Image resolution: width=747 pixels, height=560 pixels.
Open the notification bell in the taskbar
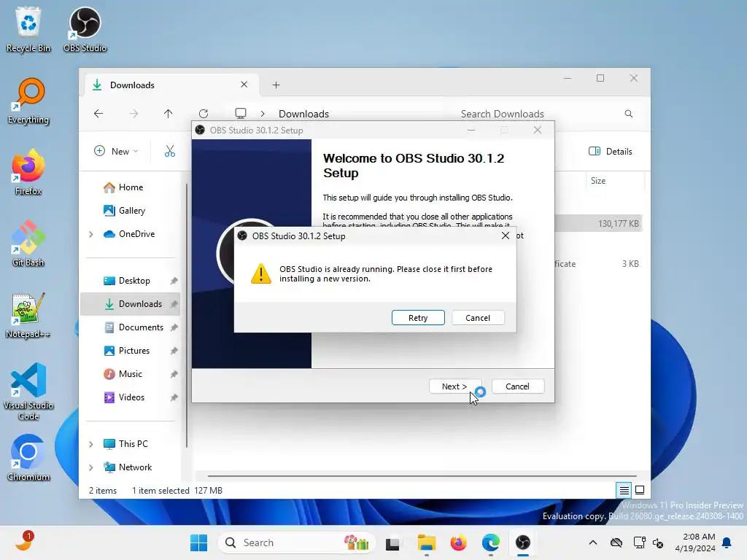point(727,542)
